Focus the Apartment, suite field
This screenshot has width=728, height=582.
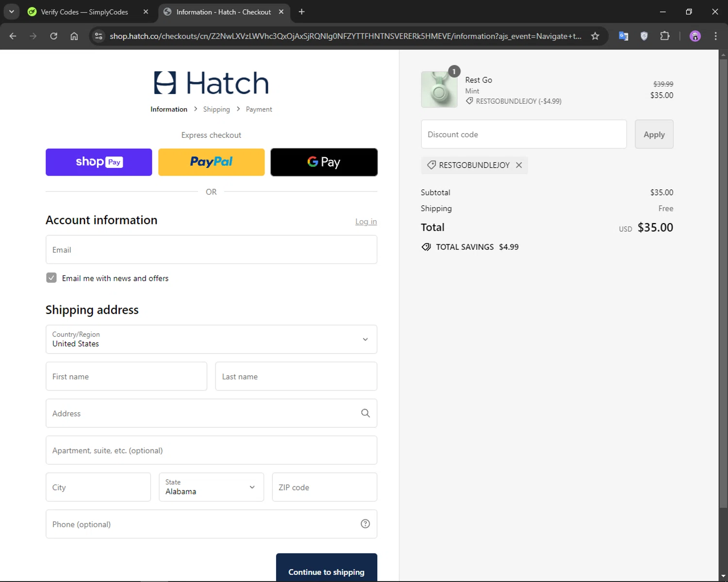211,450
